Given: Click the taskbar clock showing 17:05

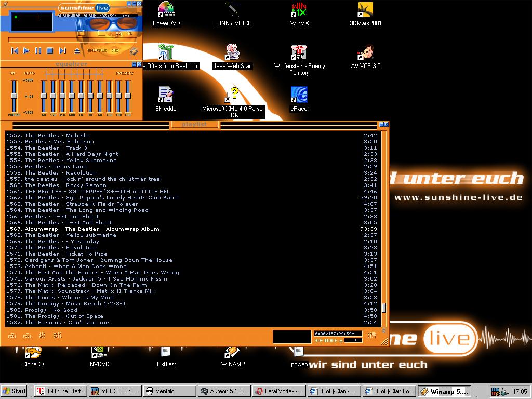Looking at the screenshot, I should [x=520, y=392].
